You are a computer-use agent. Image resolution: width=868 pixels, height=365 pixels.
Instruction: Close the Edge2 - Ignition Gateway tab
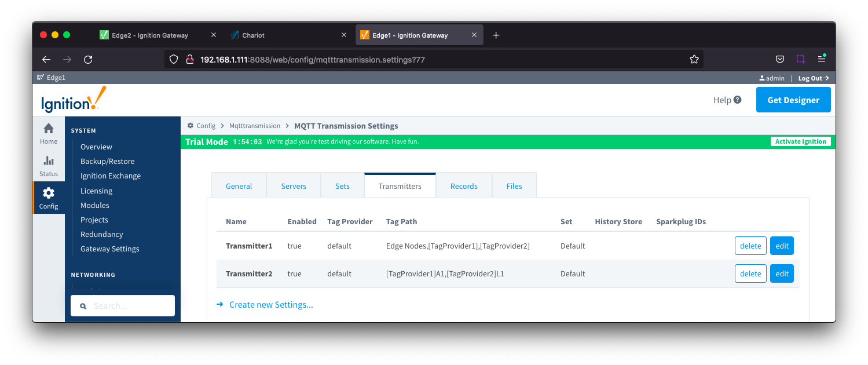214,35
